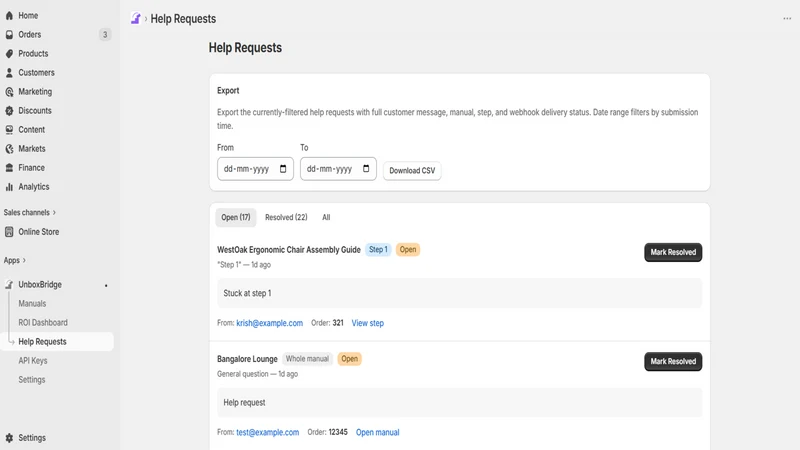This screenshot has width=800, height=450.
Task: Open the API Keys page
Action: tap(33, 361)
